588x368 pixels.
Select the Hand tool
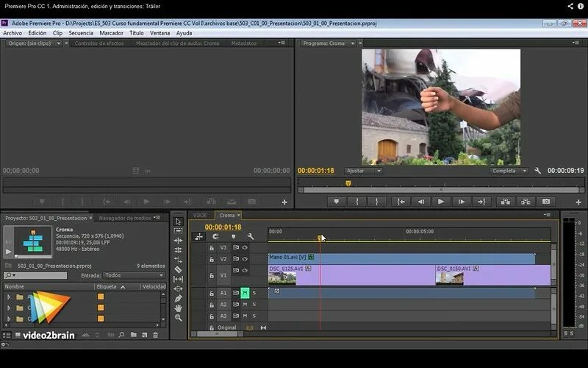tap(178, 308)
